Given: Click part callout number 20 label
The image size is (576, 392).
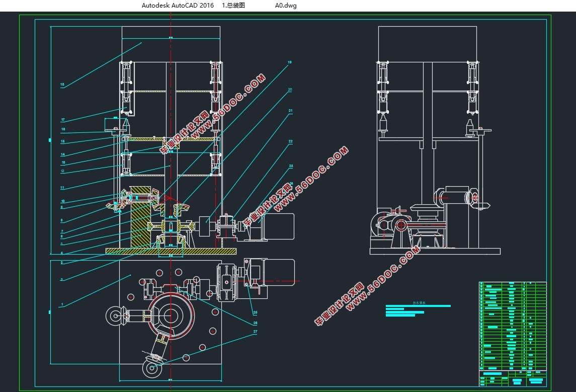Looking at the screenshot, I should coord(290,90).
